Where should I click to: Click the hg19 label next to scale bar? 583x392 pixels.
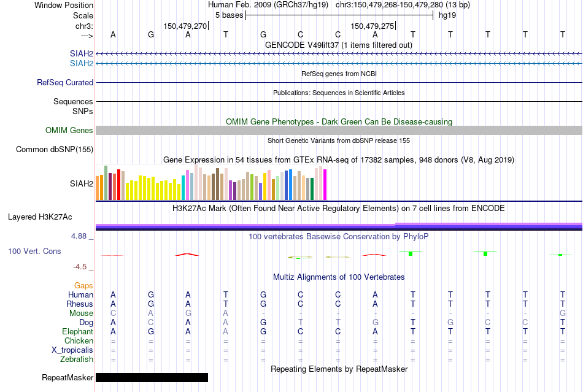[x=447, y=15]
